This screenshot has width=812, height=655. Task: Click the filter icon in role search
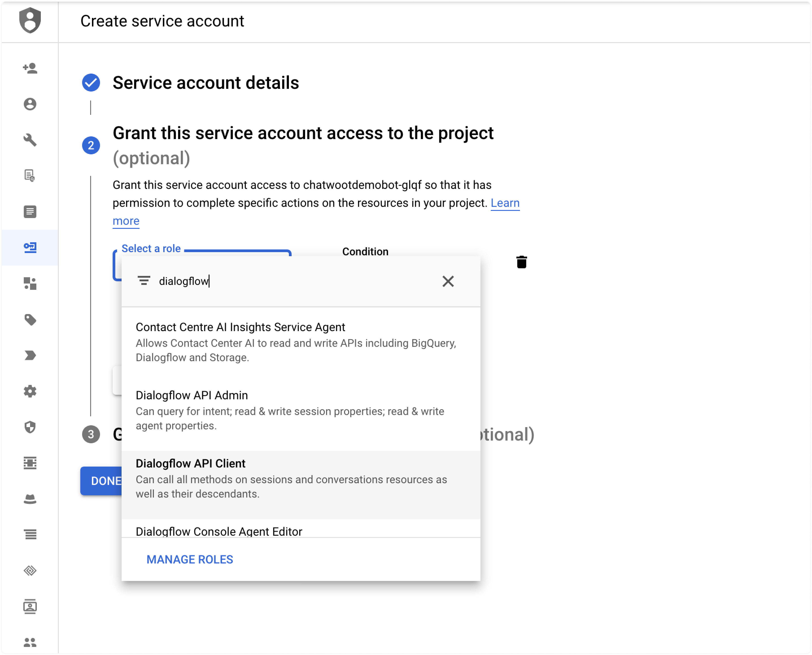click(144, 281)
